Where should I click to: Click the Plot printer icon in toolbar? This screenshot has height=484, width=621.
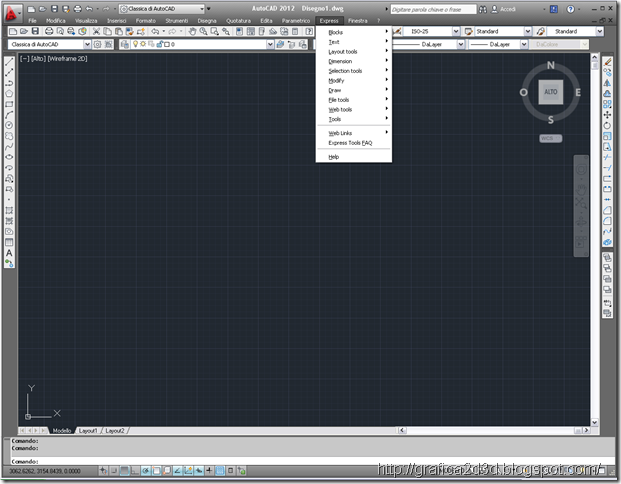[x=49, y=31]
